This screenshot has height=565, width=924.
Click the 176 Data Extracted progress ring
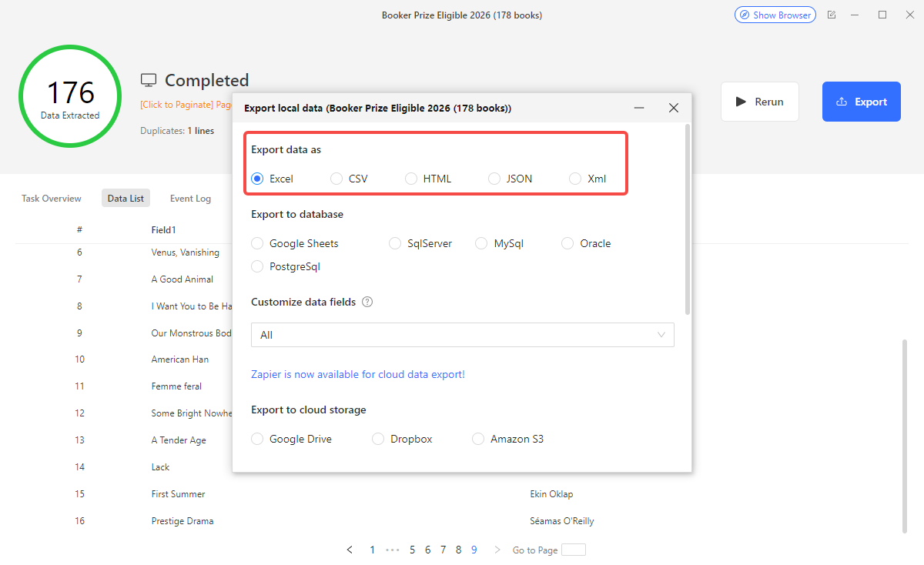click(x=70, y=95)
